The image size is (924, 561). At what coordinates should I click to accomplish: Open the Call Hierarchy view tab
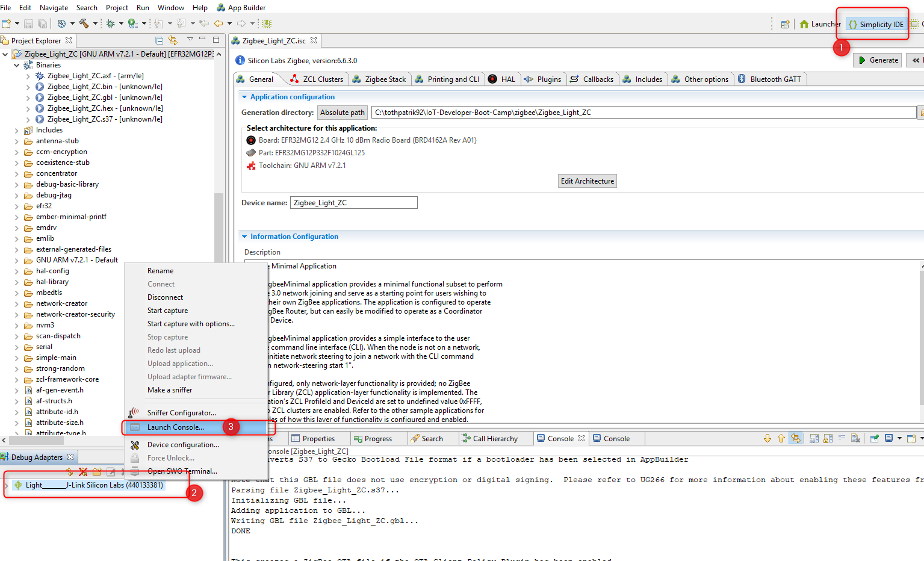click(x=489, y=438)
